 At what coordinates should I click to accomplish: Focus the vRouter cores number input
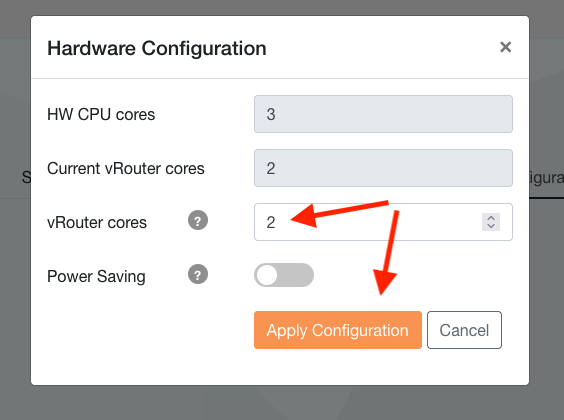coord(383,222)
